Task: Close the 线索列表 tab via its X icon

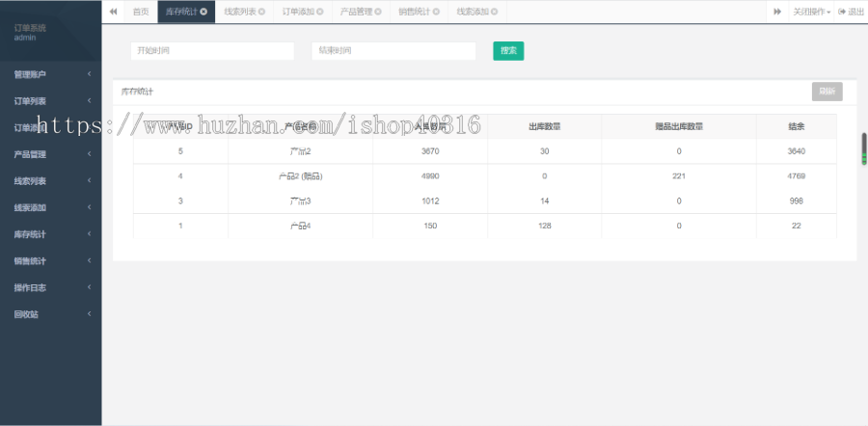Action: pyautogui.click(x=261, y=12)
